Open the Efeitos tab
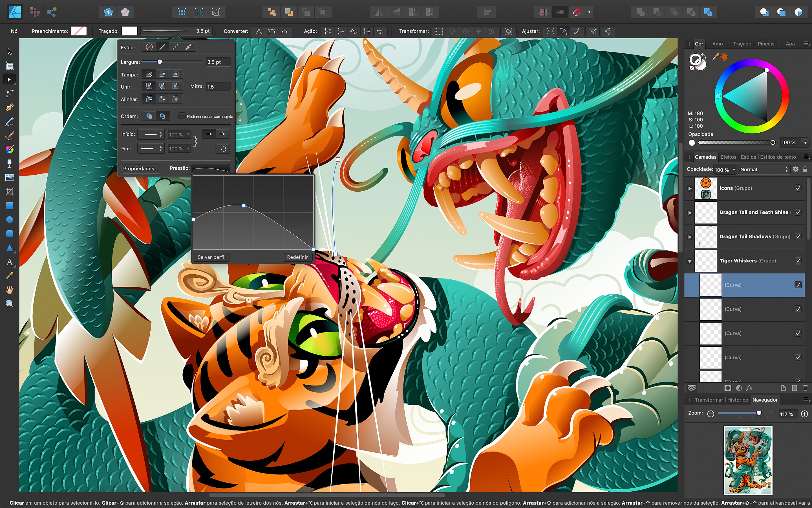Image resolution: width=812 pixels, height=508 pixels. click(x=728, y=157)
